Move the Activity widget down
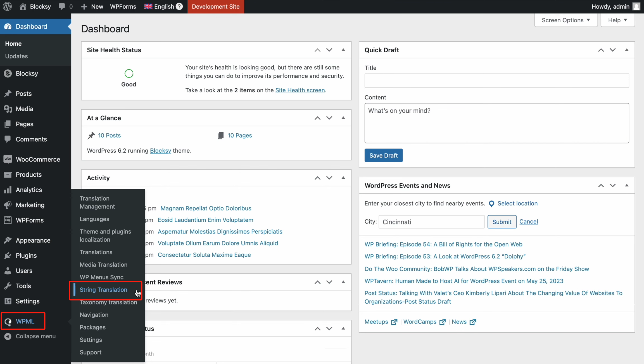 [329, 178]
